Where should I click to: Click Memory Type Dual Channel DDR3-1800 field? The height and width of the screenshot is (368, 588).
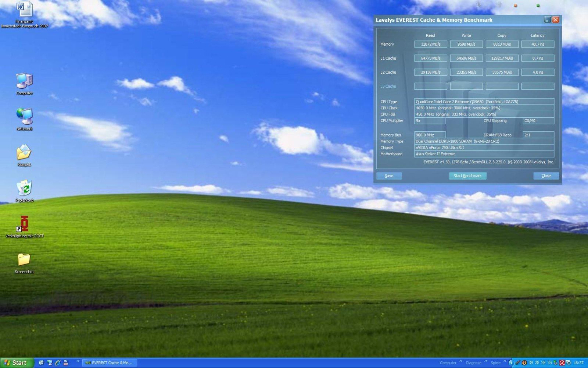point(484,141)
